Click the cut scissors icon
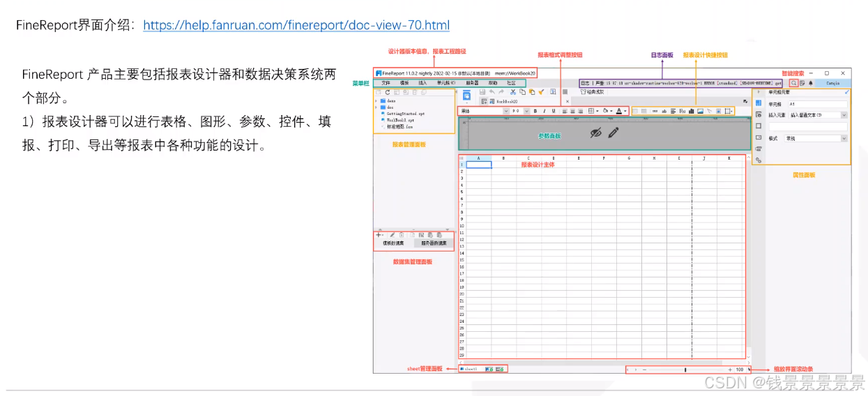The image size is (868, 396). pyautogui.click(x=512, y=92)
